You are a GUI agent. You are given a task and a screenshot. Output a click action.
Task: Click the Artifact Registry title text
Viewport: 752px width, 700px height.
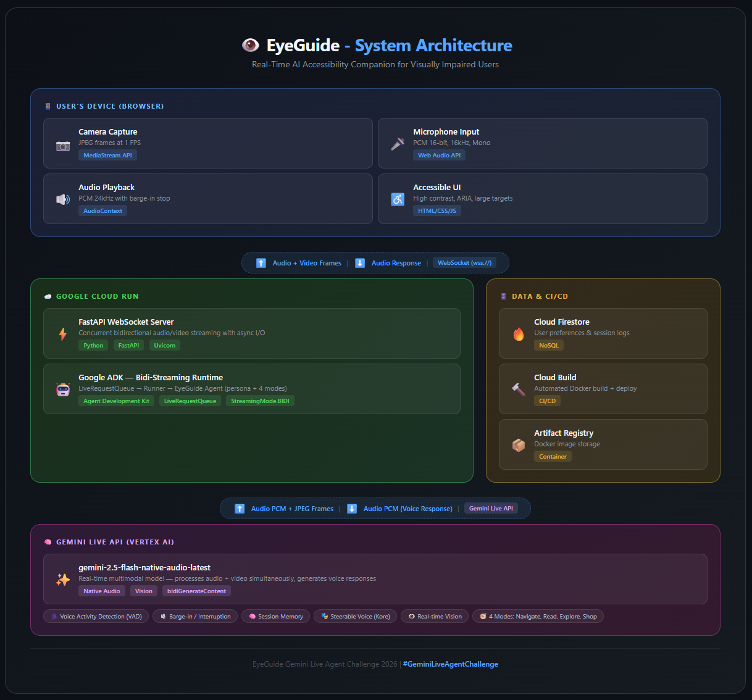click(564, 433)
